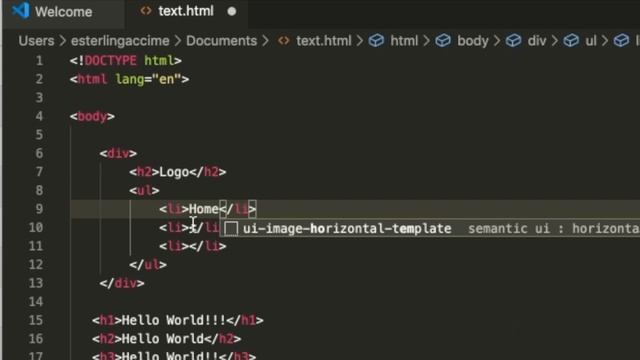This screenshot has height=360, width=640.
Task: Click the closing '</div>' tag
Action: coord(122,283)
